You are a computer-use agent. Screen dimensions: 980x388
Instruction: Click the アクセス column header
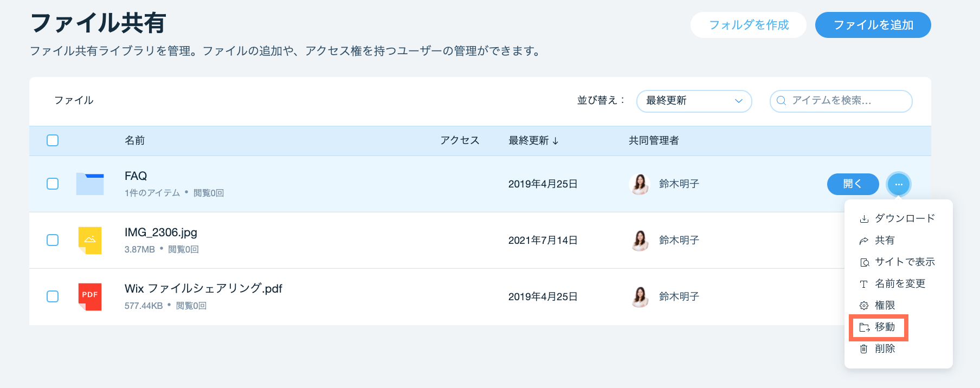(460, 140)
